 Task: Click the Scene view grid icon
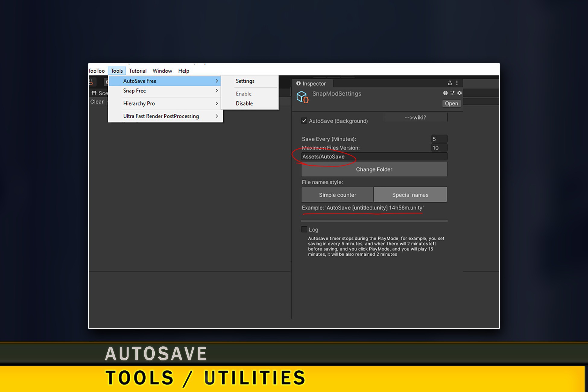94,93
